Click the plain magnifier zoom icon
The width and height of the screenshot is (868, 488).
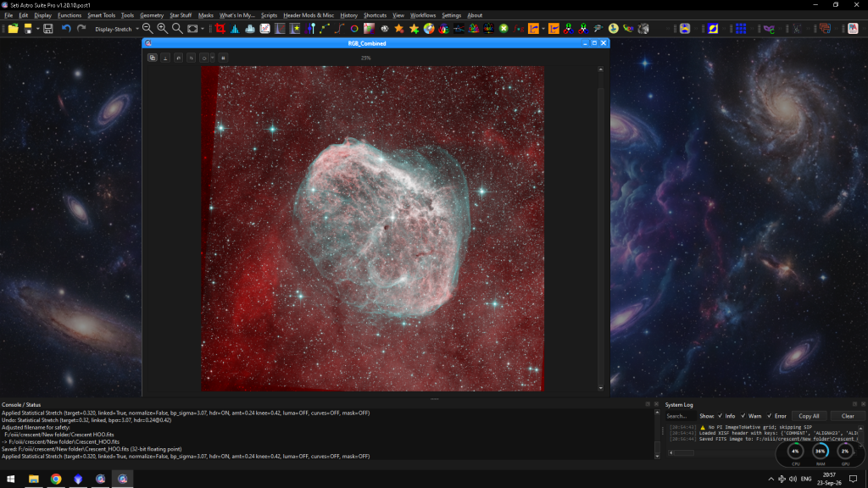click(177, 29)
